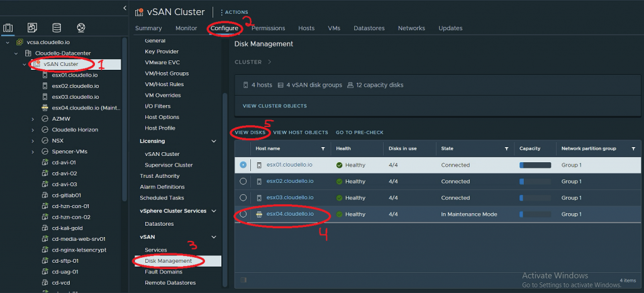
Task: Click the esx01 host icon in table row
Action: pyautogui.click(x=259, y=165)
